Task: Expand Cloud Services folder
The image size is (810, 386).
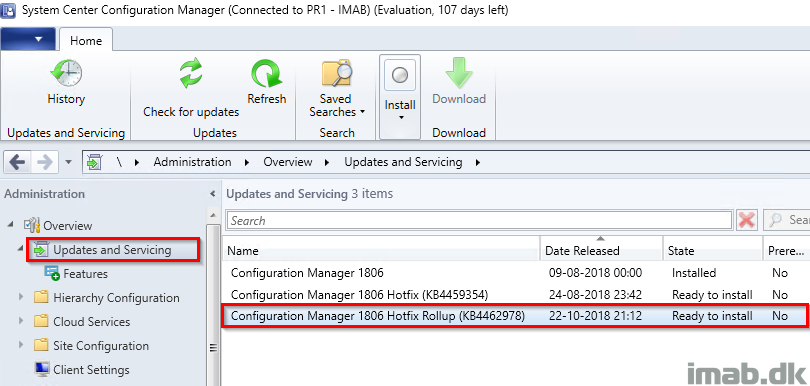Action: pyautogui.click(x=21, y=321)
